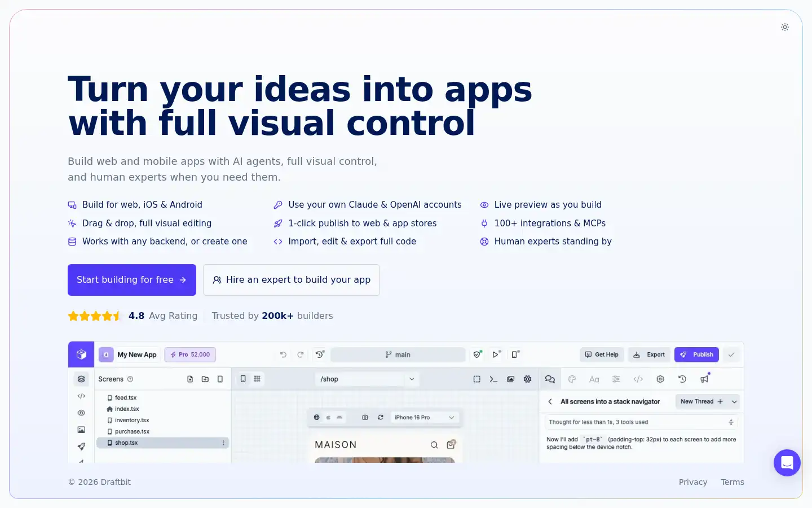
Task: Click the screenshot image icon in canvas toolbar
Action: [x=510, y=379]
